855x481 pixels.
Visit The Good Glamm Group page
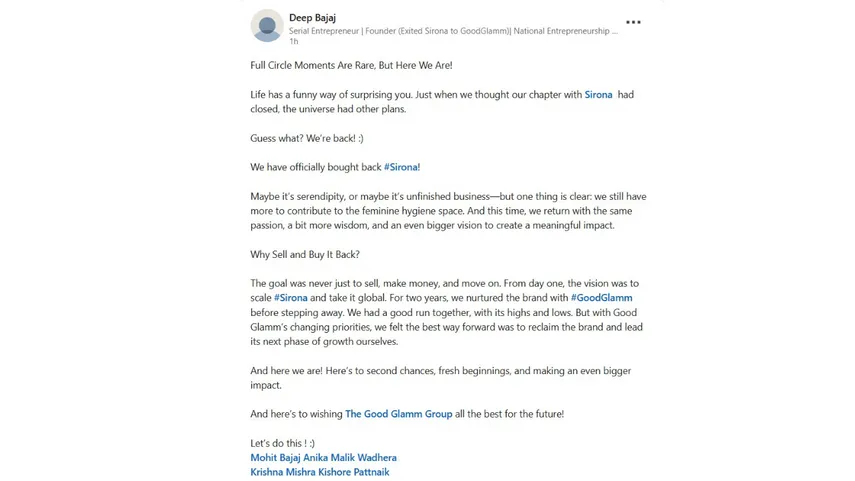tap(398, 414)
